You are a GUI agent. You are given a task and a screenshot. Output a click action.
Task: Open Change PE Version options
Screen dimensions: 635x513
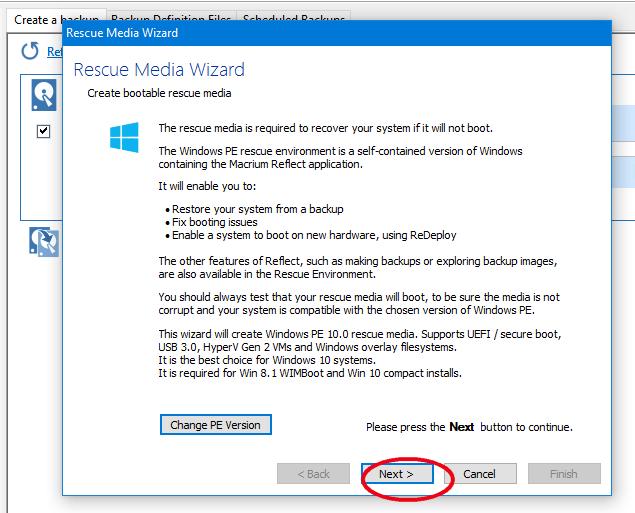point(215,425)
